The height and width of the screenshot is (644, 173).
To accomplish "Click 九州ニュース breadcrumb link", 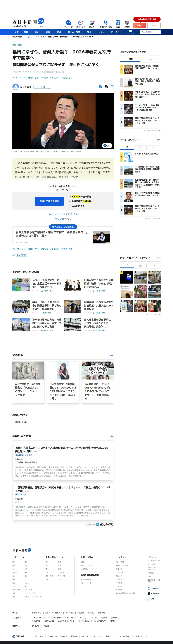I will click(32, 37).
